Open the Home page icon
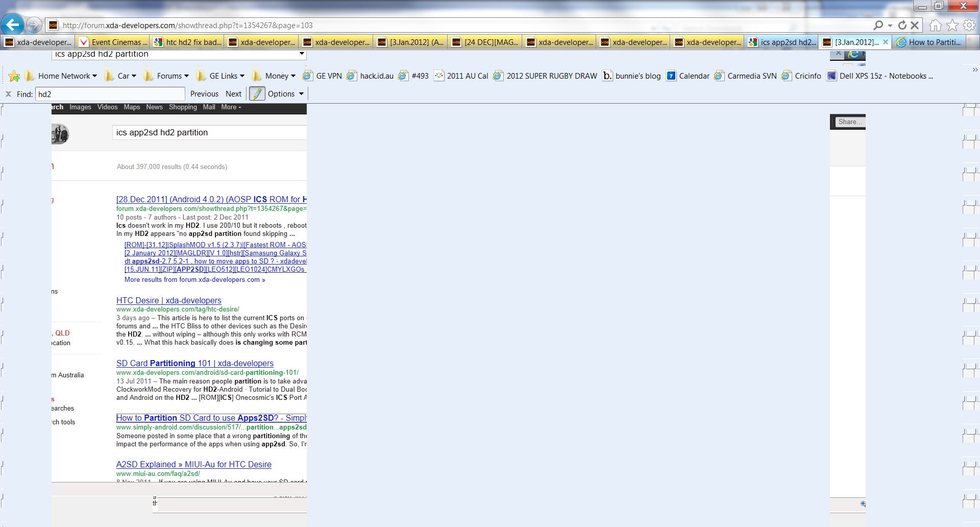This screenshot has width=980, height=527. tap(935, 25)
